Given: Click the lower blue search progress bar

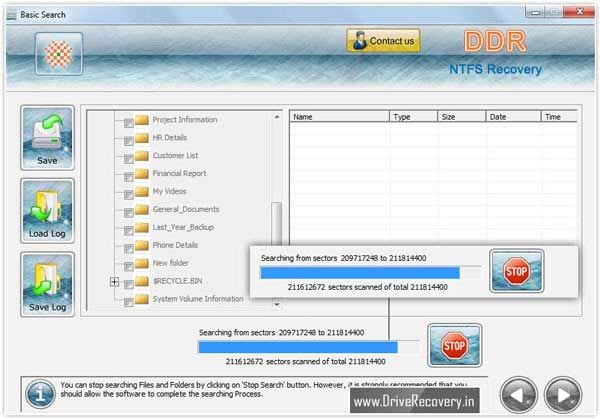Looking at the screenshot, I should [308, 347].
